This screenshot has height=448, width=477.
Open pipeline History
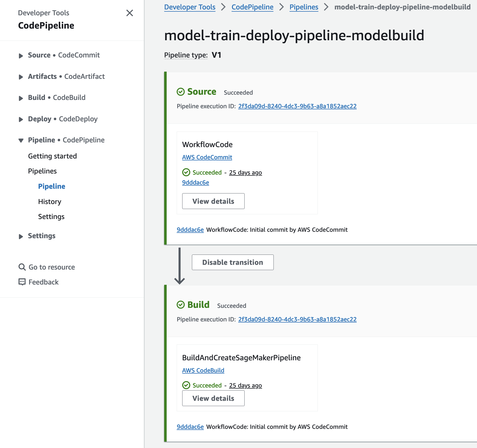pos(50,202)
